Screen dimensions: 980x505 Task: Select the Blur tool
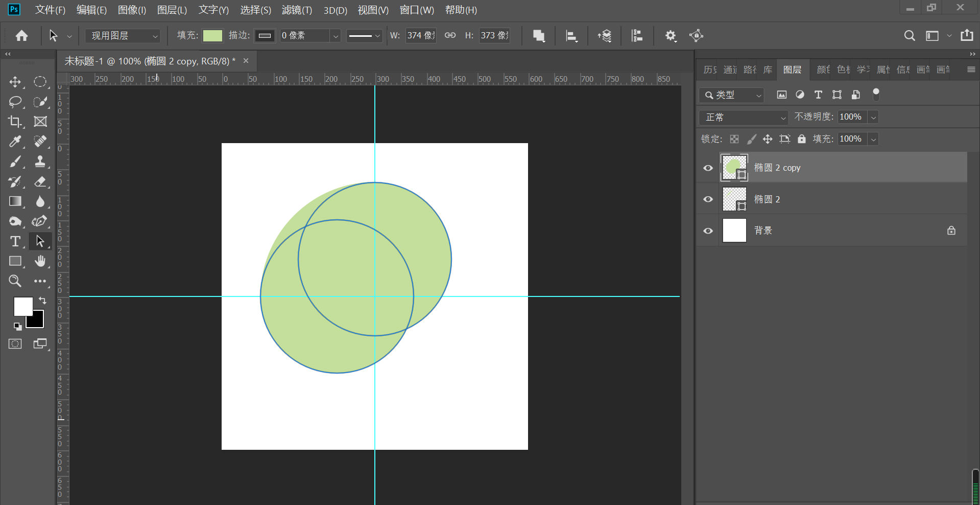tap(40, 201)
